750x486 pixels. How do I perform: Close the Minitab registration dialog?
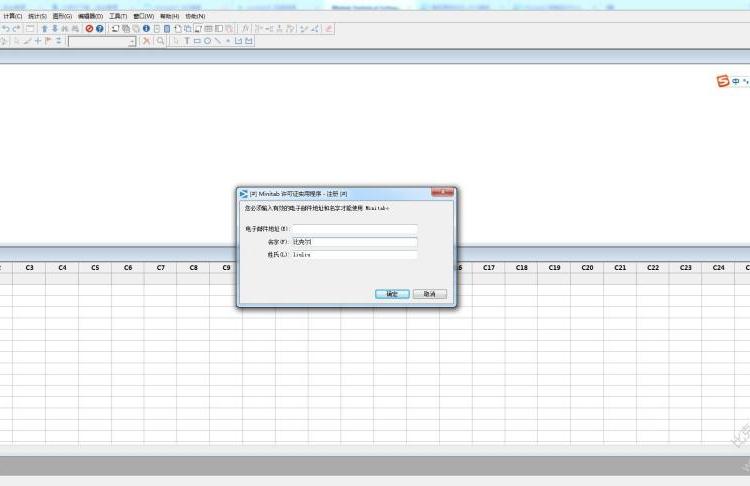point(442,192)
